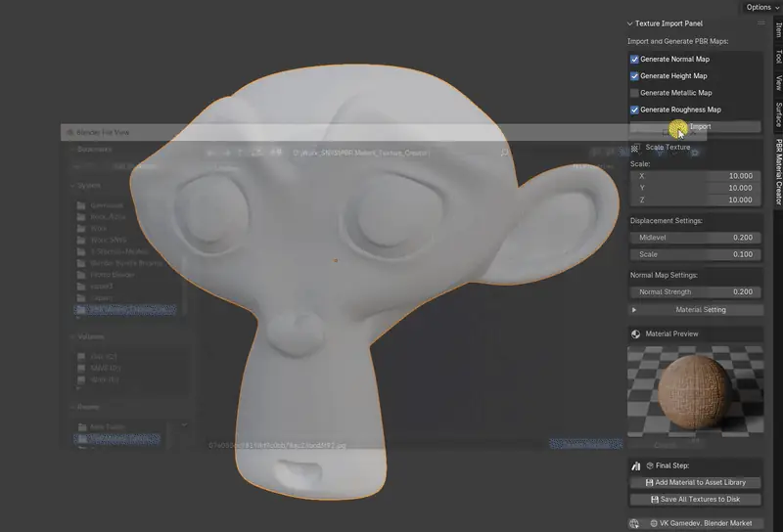Open the View sidebar tab
Viewport: 783px width, 532px height.
pyautogui.click(x=778, y=83)
